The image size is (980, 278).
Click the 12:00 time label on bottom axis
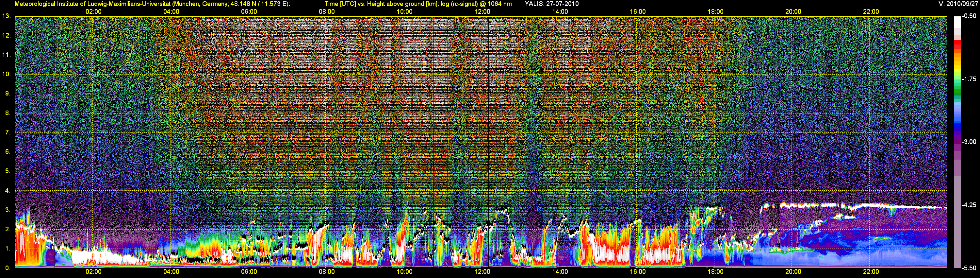482,271
